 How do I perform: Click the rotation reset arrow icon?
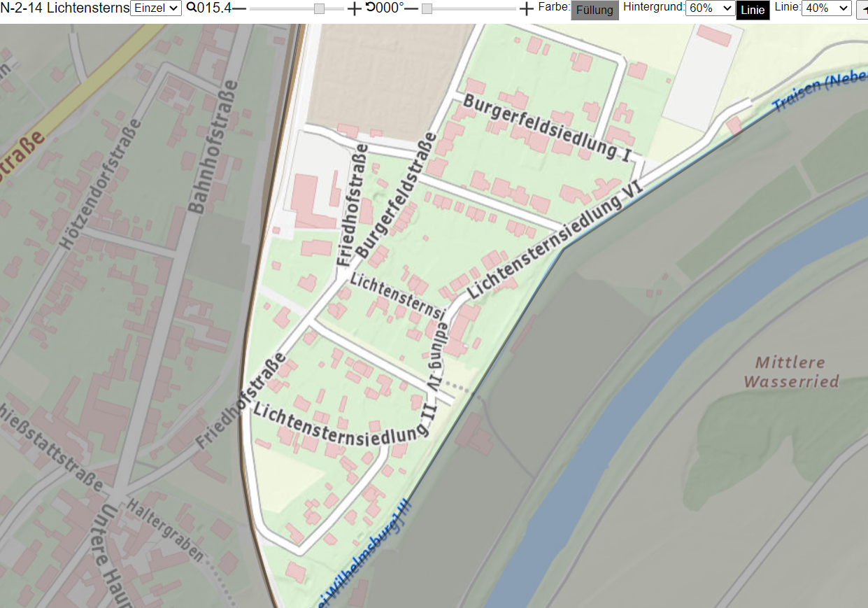click(x=370, y=8)
